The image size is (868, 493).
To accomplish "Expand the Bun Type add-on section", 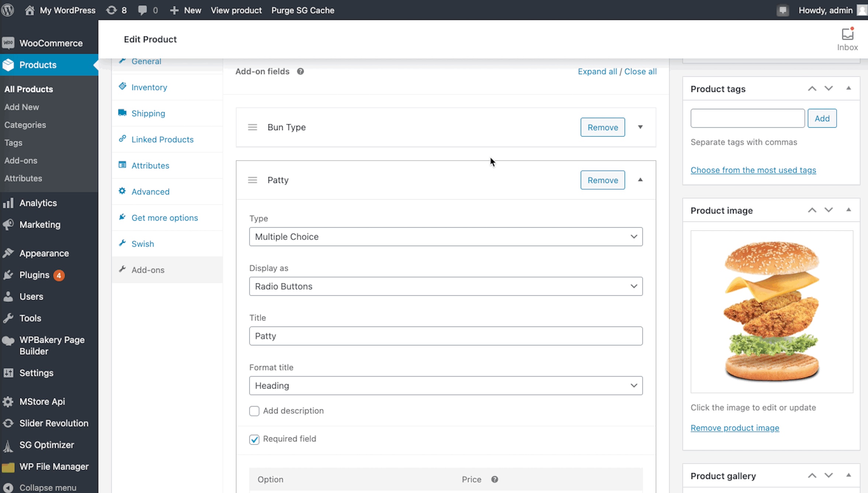I will point(640,127).
